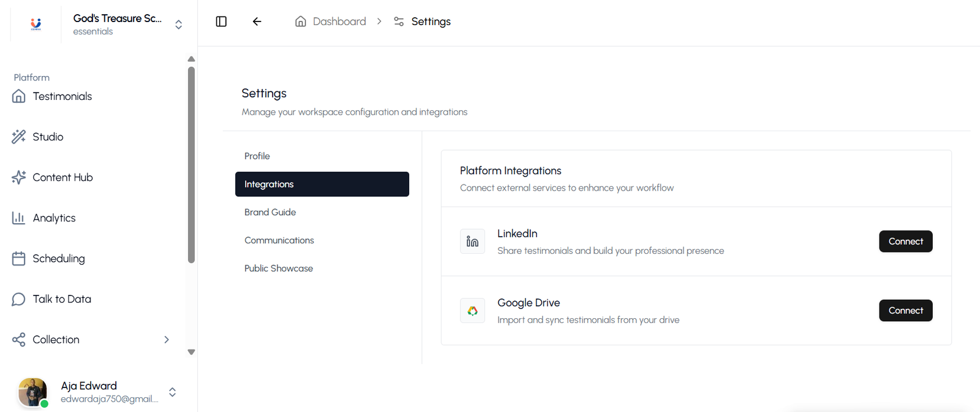Connect the LinkedIn integration
Image resolution: width=980 pixels, height=412 pixels.
coord(905,242)
